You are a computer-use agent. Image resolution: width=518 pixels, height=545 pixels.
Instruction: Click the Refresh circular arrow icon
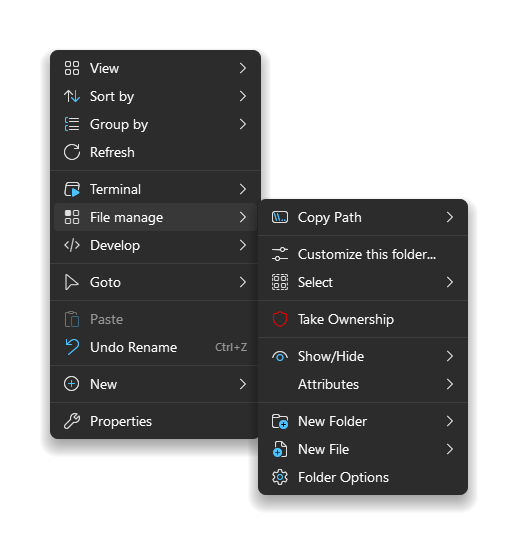point(72,152)
